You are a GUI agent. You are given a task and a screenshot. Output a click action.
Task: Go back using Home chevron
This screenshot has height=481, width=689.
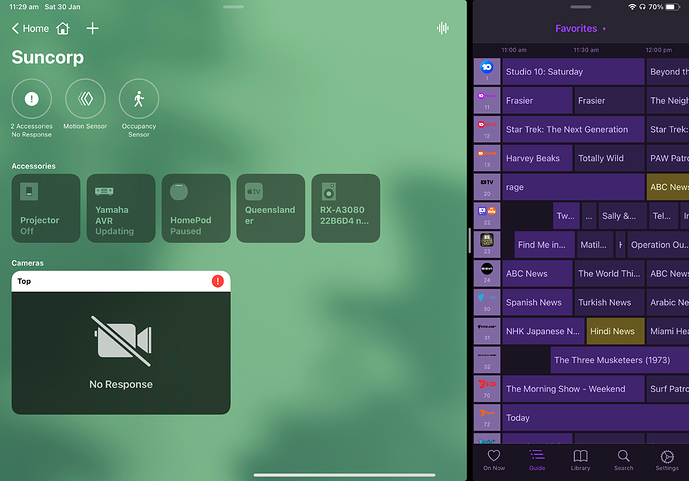tap(16, 29)
